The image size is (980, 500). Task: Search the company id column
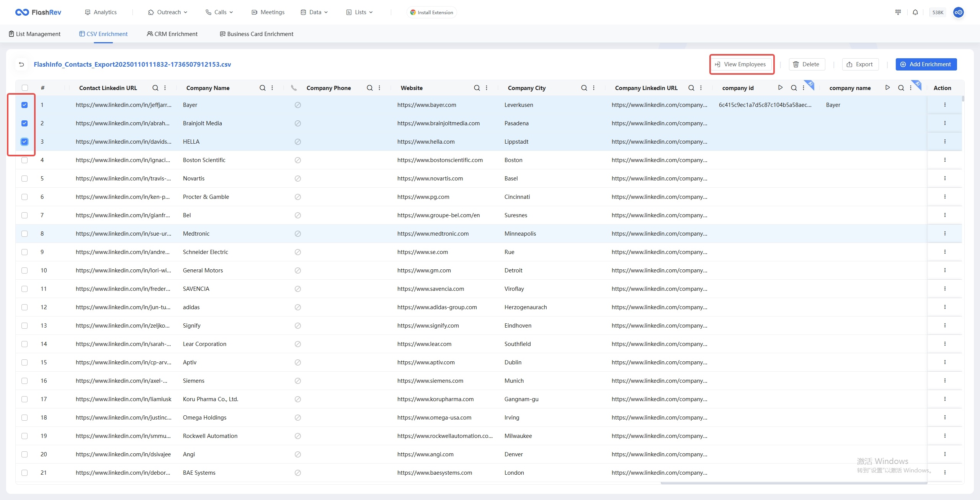point(794,88)
